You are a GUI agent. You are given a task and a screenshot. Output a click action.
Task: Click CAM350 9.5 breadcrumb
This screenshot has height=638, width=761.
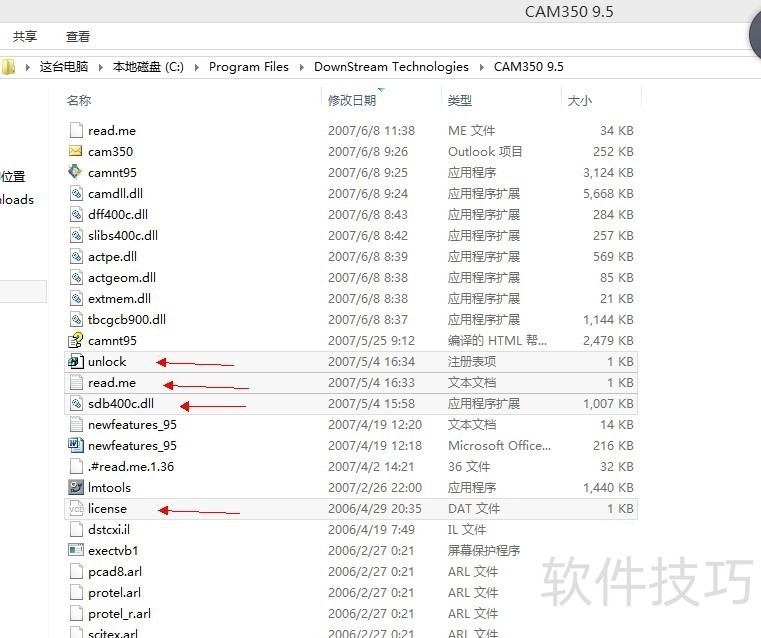[x=529, y=66]
